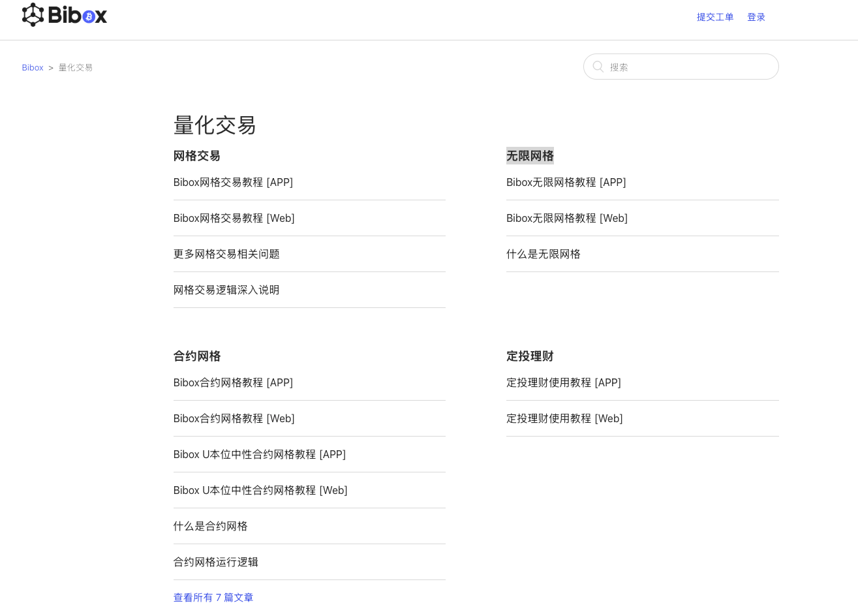Open 网格交易逻辑深入说明 article

coord(226,290)
